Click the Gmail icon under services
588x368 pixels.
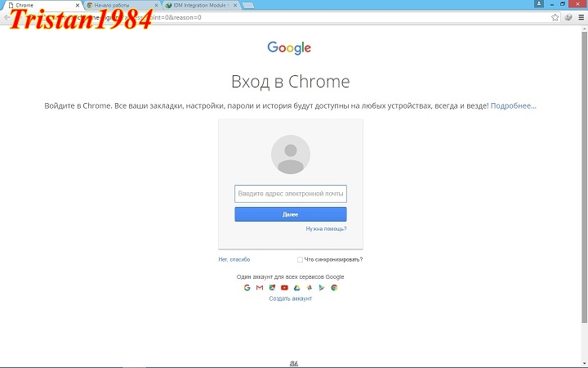260,288
